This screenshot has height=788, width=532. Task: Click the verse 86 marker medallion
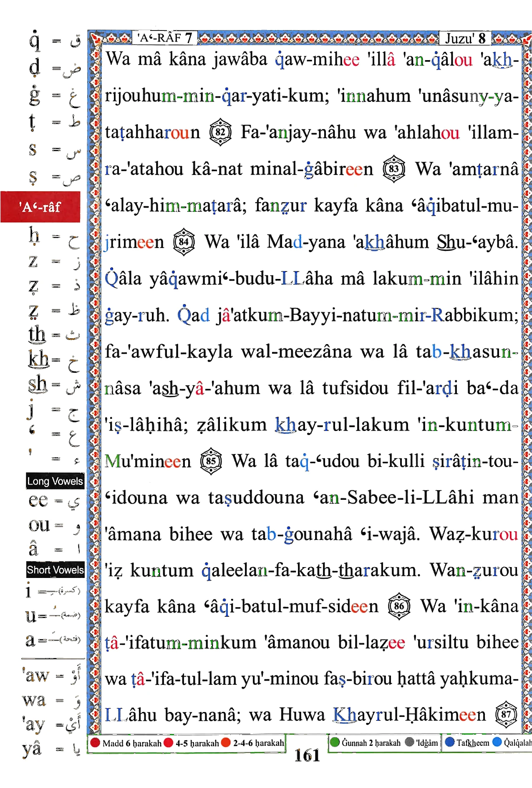(399, 606)
